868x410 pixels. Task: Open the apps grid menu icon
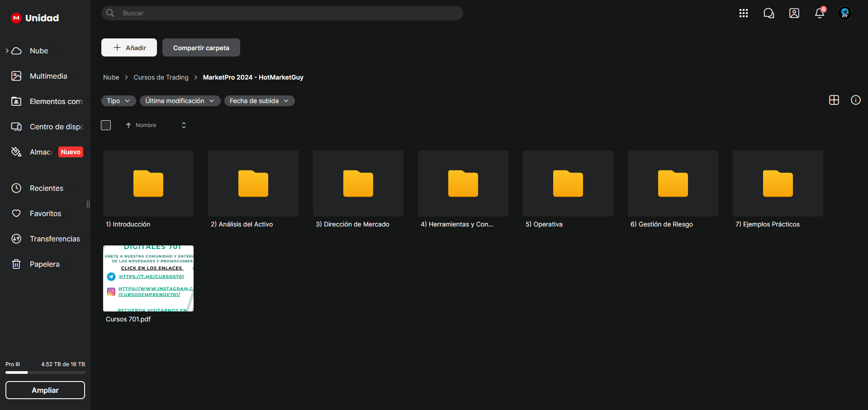point(744,13)
